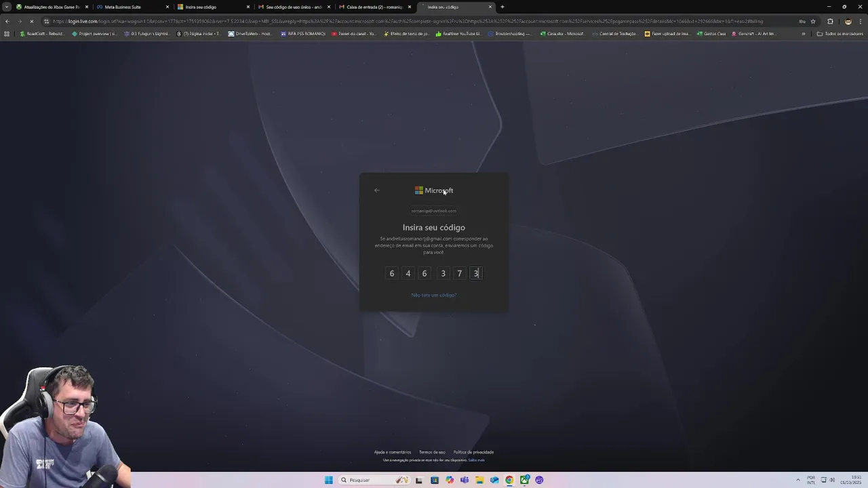Screen dimensions: 868x488
Task: Open the "Casa.xlsx - Microsoft" bookmark
Action: click(562, 34)
